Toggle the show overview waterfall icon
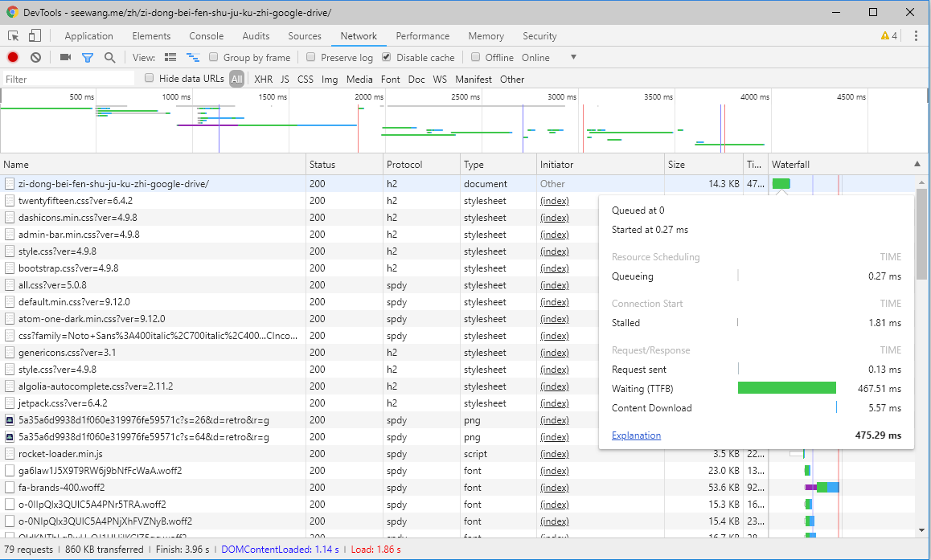The image size is (931, 560). click(x=193, y=58)
